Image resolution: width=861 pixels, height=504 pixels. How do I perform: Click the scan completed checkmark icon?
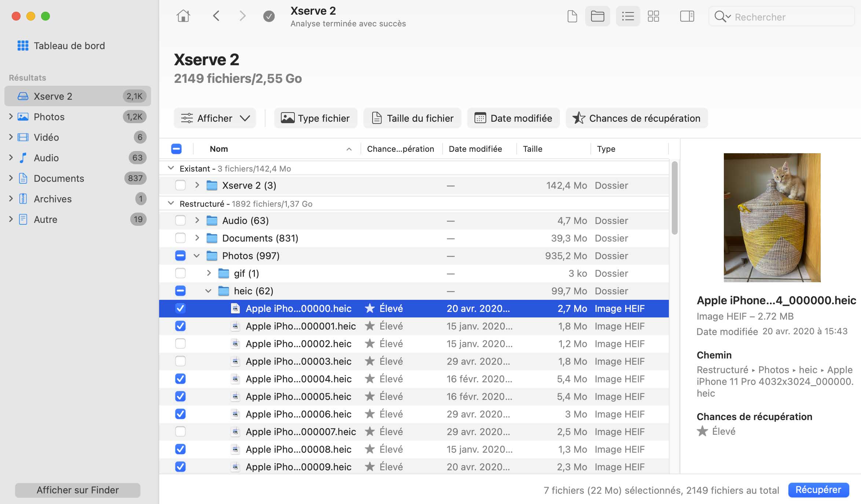coord(269,16)
